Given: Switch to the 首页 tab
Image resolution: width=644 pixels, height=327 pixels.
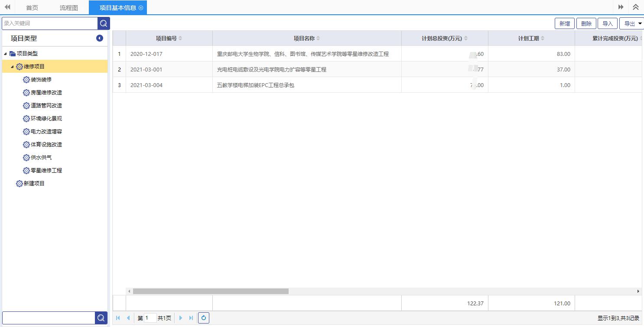Looking at the screenshot, I should pyautogui.click(x=32, y=8).
